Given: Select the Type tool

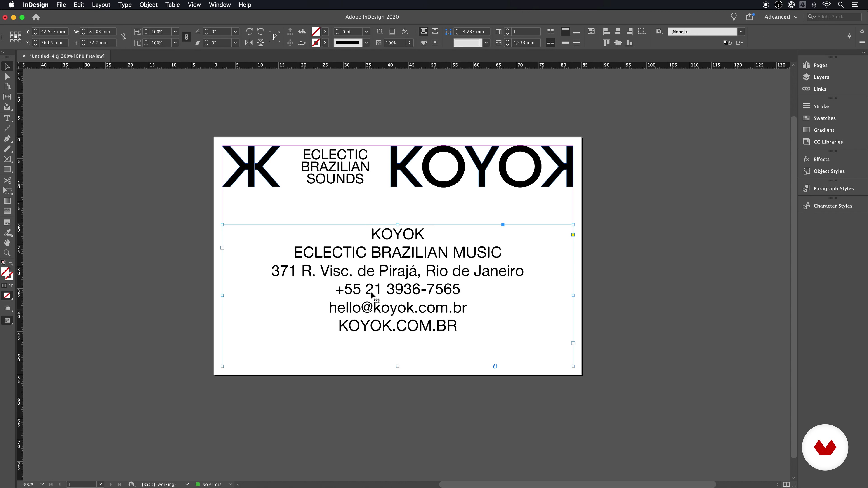Looking at the screenshot, I should 7,118.
